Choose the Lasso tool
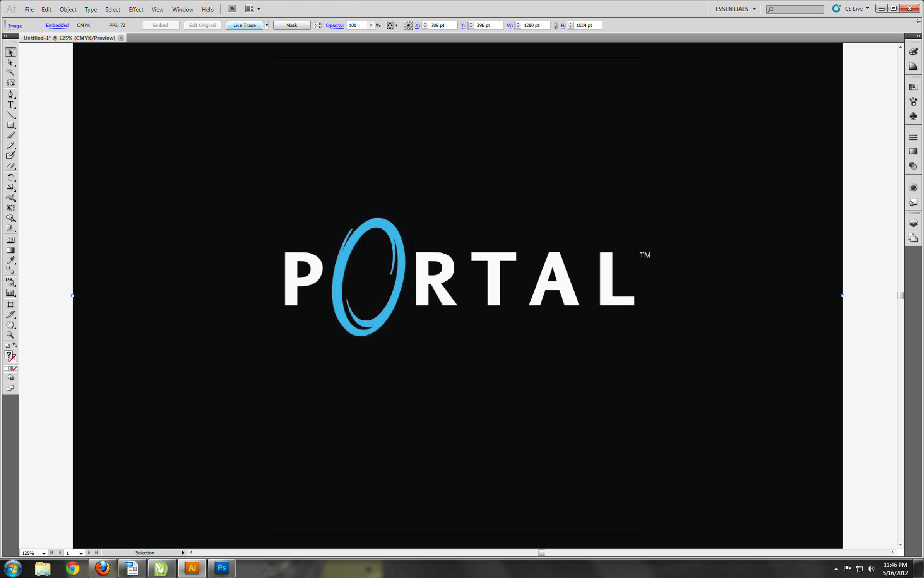 (11, 82)
